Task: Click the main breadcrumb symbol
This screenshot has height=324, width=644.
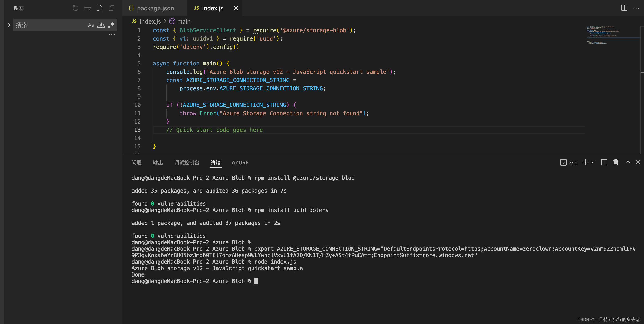Action: (x=184, y=21)
